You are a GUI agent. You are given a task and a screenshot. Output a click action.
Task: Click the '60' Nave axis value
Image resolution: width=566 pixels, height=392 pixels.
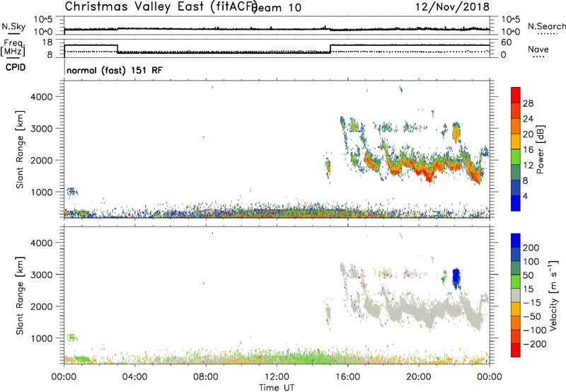(506, 42)
